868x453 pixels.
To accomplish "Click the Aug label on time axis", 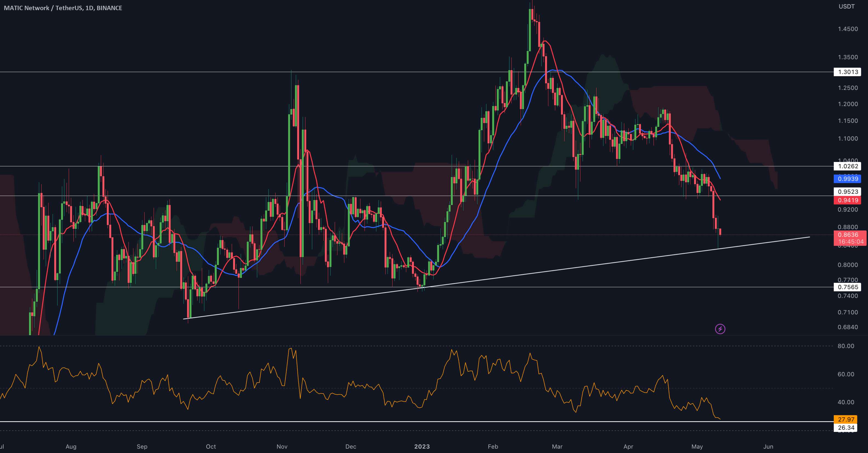I will (x=71, y=447).
